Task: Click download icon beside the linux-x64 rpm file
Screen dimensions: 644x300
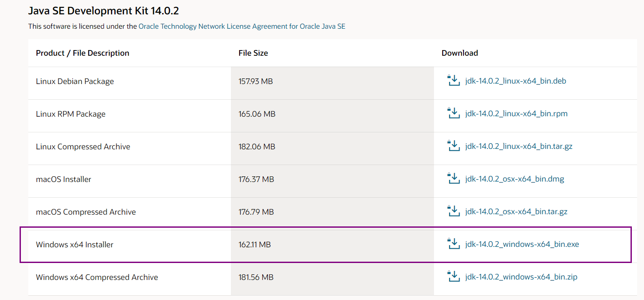Action: click(454, 113)
